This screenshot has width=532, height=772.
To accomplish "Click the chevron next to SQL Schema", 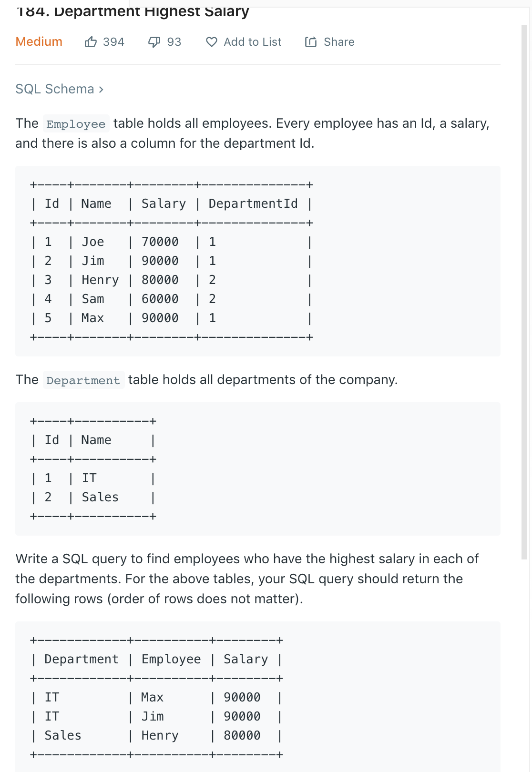I will point(101,90).
